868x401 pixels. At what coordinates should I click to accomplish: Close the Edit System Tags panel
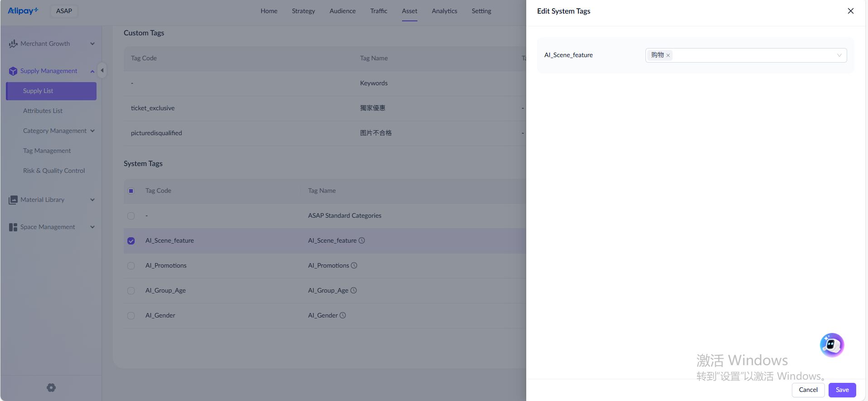(850, 11)
